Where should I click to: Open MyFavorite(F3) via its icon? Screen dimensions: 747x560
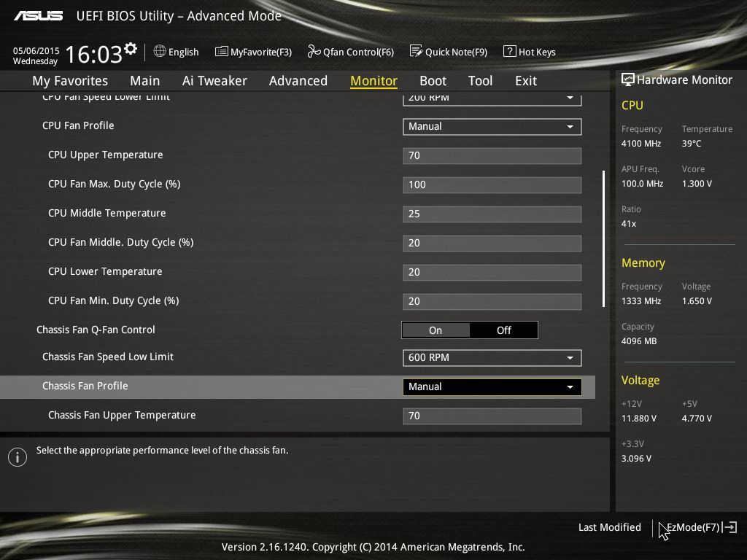tap(221, 52)
